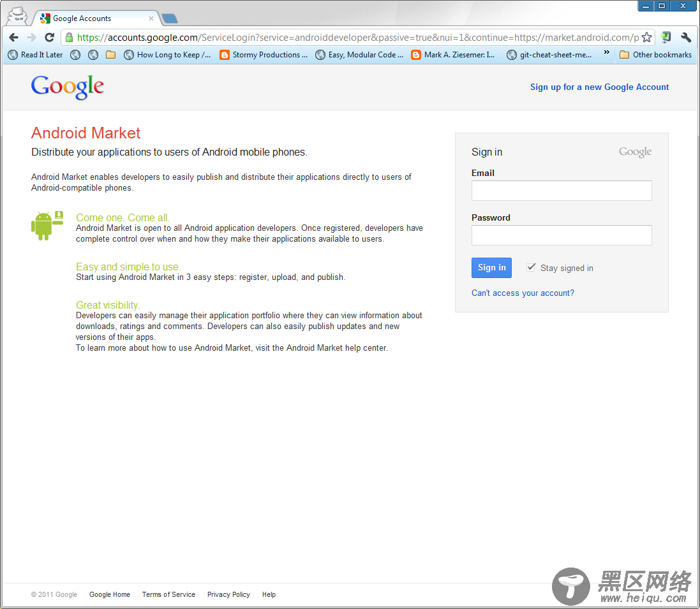This screenshot has width=700, height=609.
Task: Open the Other bookmarks folder
Action: [x=656, y=55]
